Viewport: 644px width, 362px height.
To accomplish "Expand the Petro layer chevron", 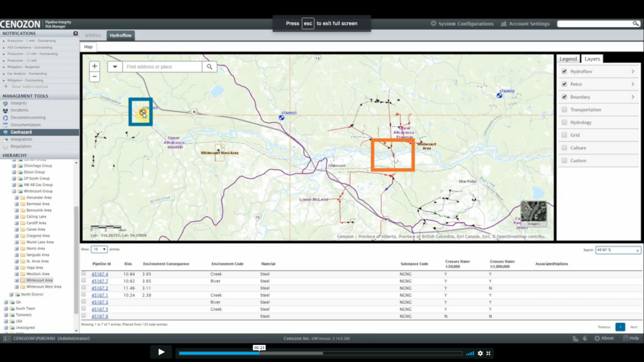I will 633,84.
